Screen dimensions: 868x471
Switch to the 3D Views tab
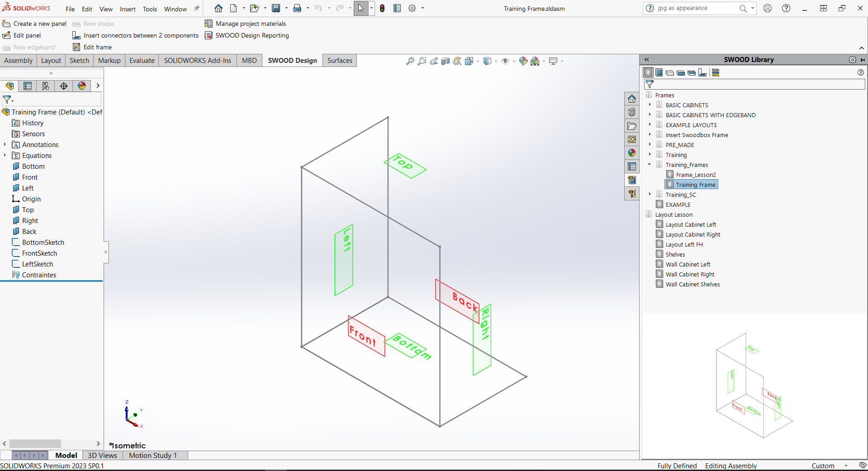pos(102,456)
